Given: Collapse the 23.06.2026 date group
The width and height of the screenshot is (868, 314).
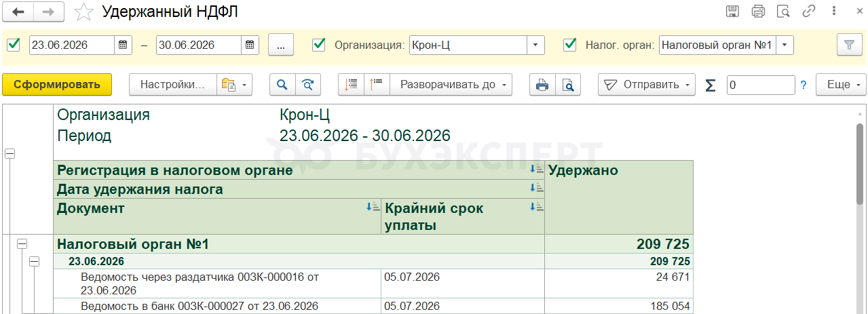Looking at the screenshot, I should (x=35, y=261).
